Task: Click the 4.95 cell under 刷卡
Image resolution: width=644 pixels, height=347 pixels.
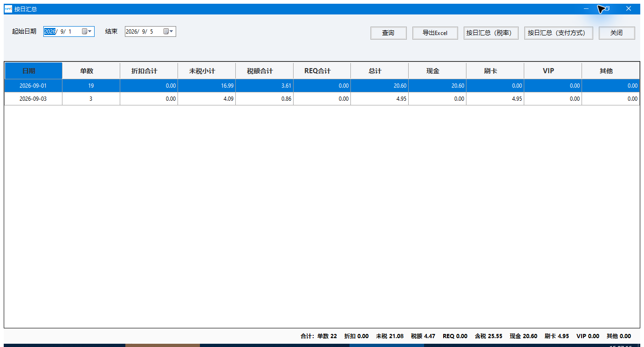Action: click(495, 99)
